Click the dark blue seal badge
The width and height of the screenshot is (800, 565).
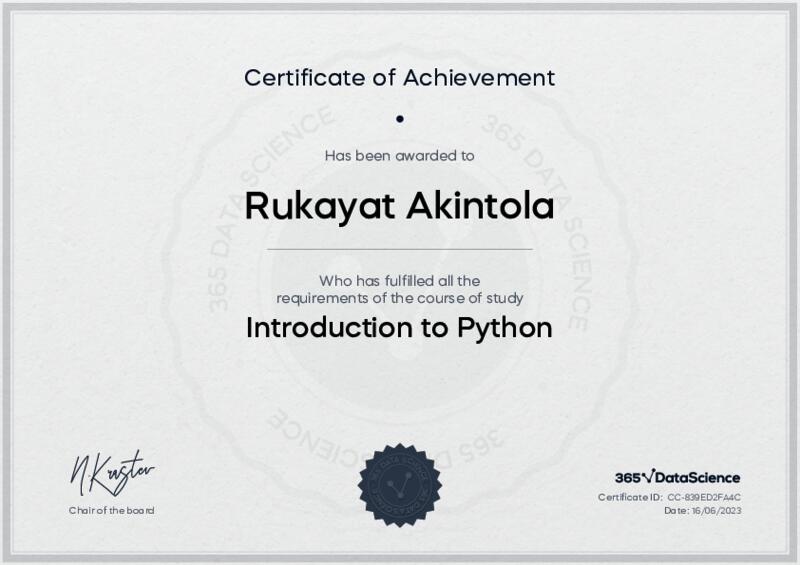(400, 486)
